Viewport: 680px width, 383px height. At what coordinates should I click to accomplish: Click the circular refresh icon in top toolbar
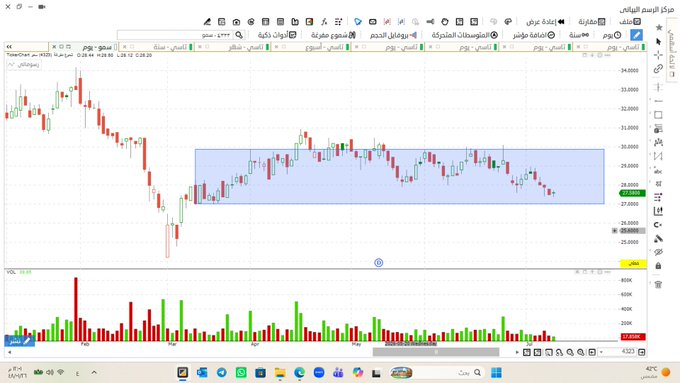tap(251, 22)
